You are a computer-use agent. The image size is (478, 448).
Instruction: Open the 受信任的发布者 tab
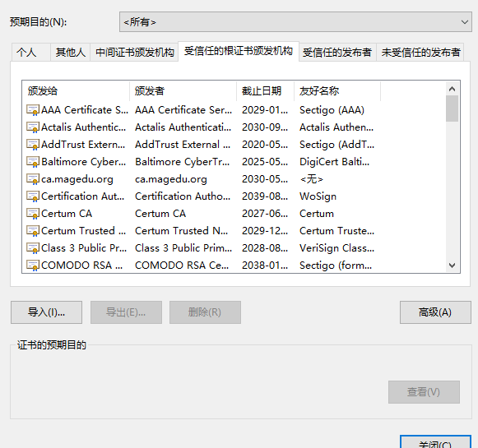tap(337, 53)
